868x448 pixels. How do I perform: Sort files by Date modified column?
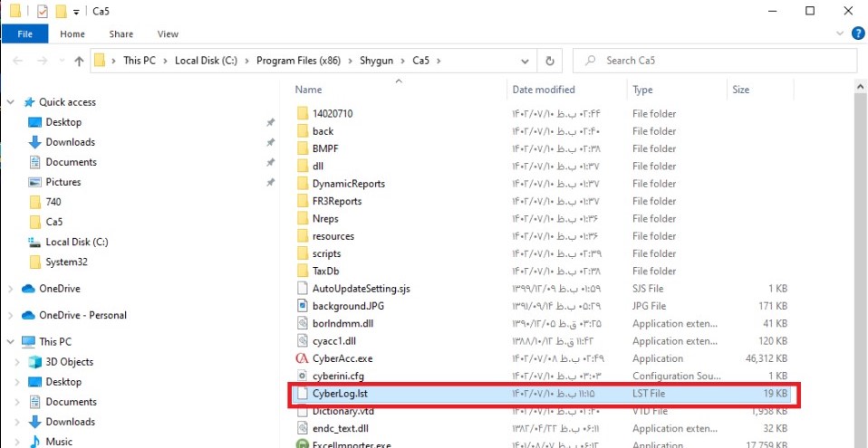544,90
